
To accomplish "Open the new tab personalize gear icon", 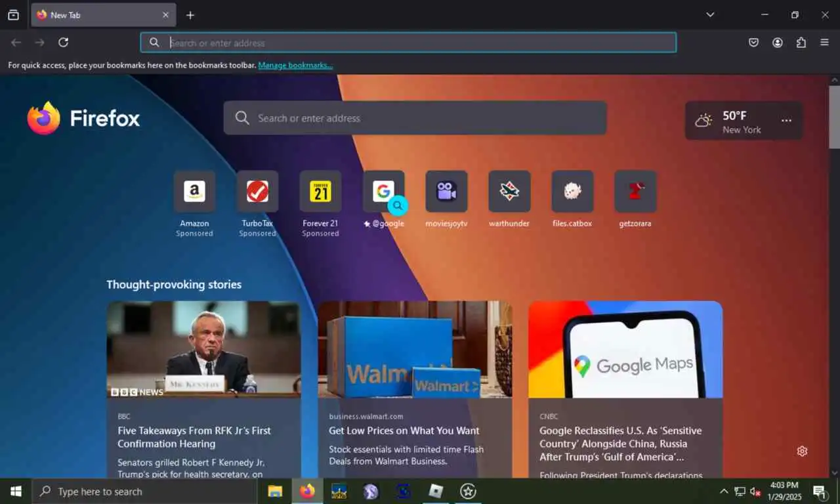I will point(802,451).
